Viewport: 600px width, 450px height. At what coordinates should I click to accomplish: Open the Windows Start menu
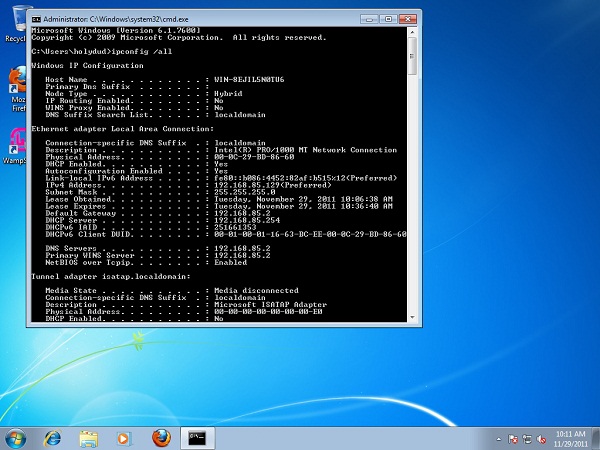[x=16, y=437]
